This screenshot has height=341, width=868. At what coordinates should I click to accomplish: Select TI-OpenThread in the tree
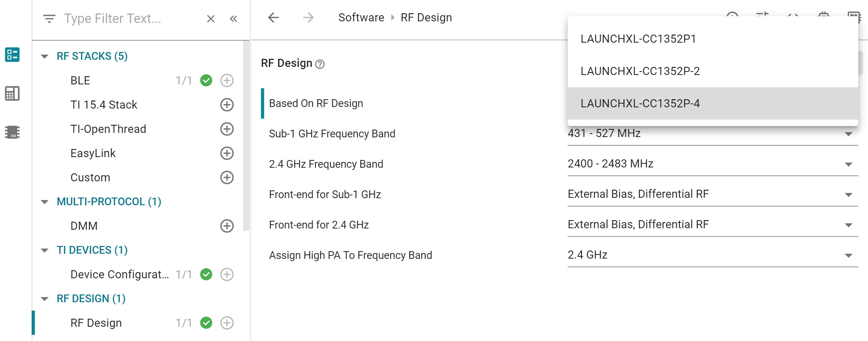(x=108, y=129)
